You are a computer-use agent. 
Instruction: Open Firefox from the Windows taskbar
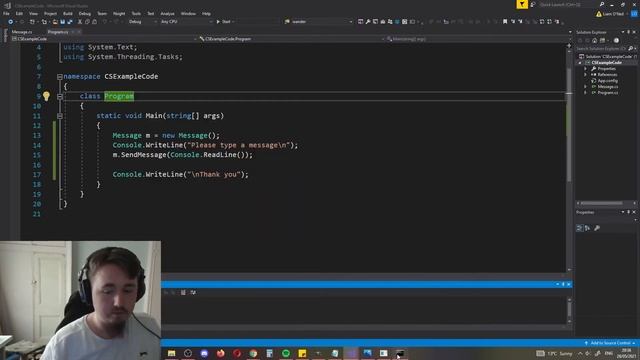point(220,353)
